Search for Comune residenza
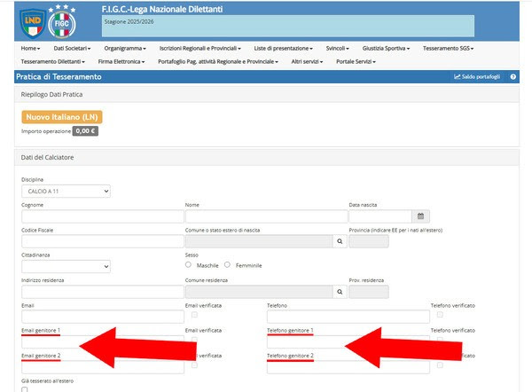 pyautogui.click(x=339, y=291)
